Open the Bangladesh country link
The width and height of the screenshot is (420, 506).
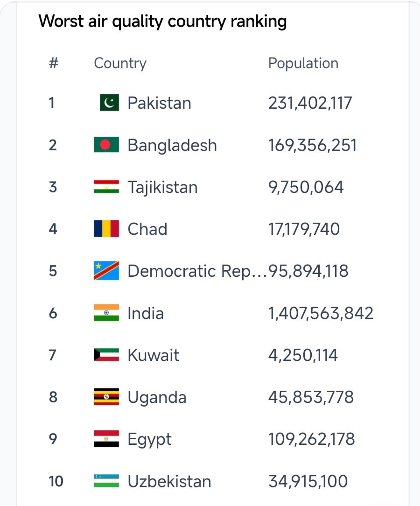[172, 145]
